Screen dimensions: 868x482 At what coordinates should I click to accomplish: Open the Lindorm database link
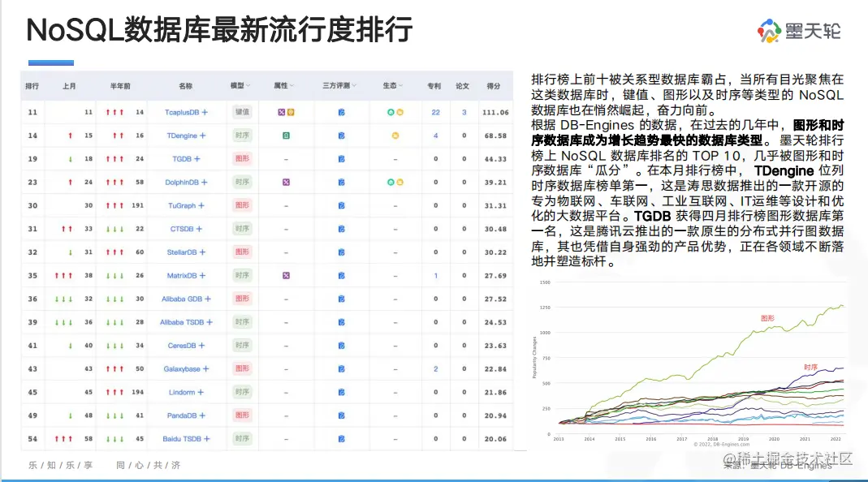click(x=182, y=392)
